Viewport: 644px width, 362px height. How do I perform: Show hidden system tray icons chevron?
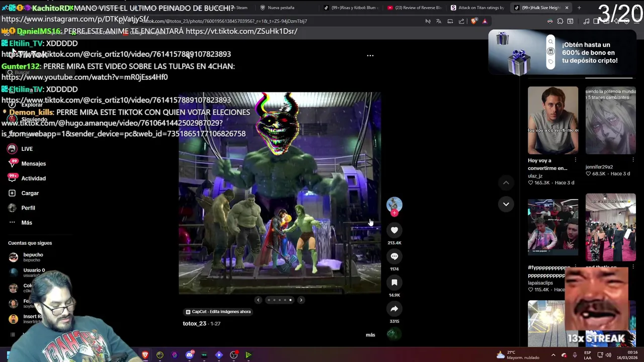(x=553, y=355)
